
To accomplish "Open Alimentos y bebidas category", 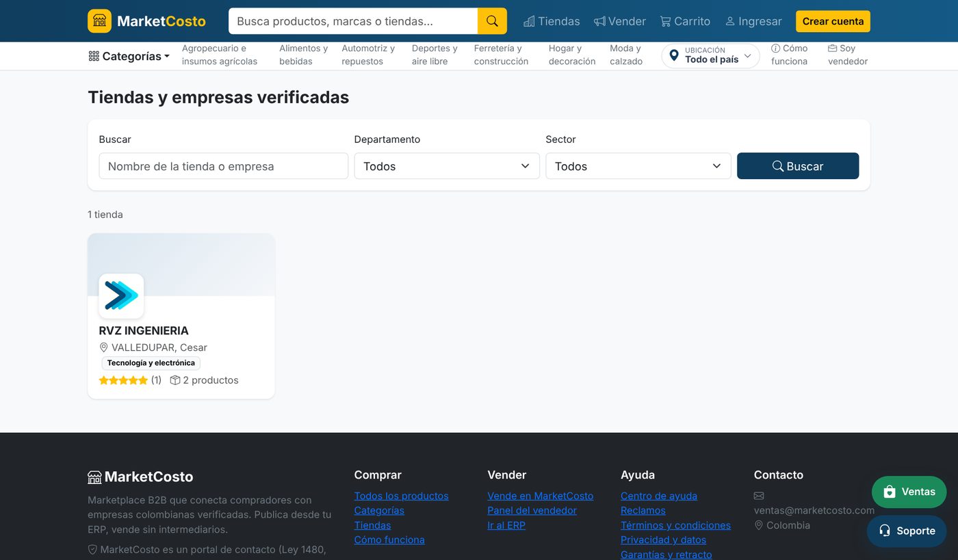I will click(303, 55).
